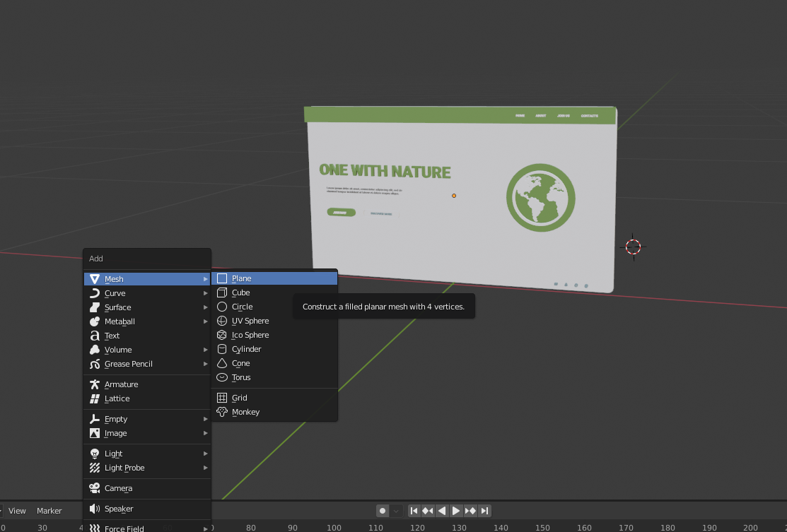Screen dimensions: 787x532
Task: Click the Curve category icon
Action: (x=94, y=292)
